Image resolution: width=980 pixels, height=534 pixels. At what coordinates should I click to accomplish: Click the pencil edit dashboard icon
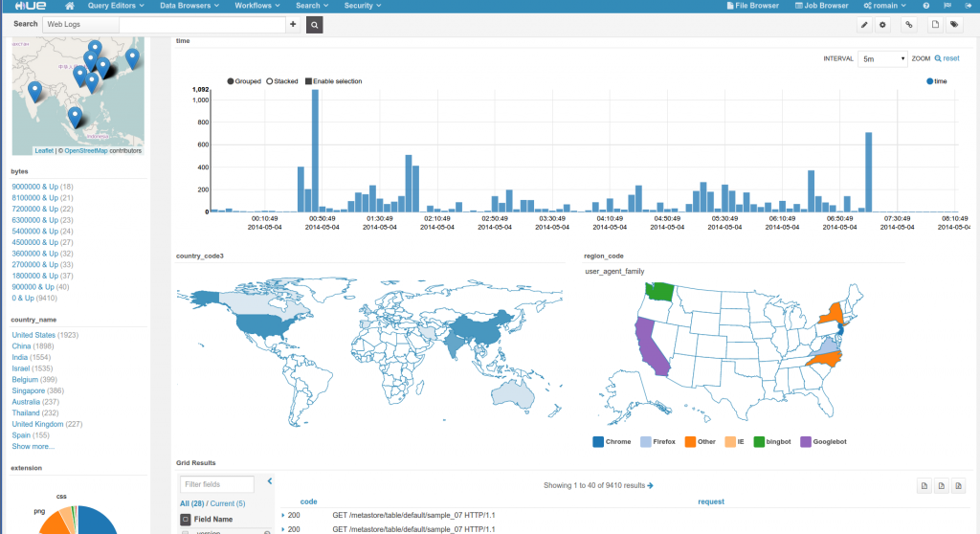coord(864,25)
